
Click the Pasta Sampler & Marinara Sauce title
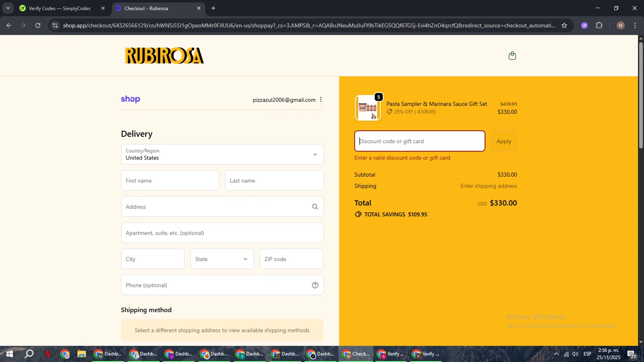coord(437,104)
